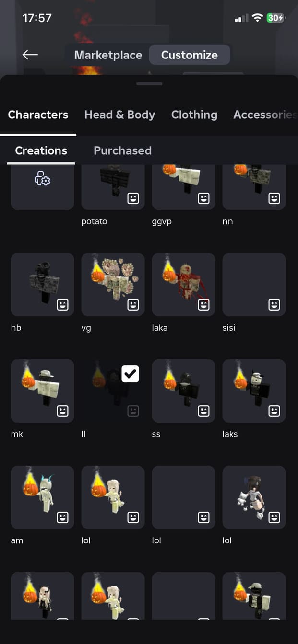Tap the back arrow icon
This screenshot has width=298, height=644.
(30, 55)
